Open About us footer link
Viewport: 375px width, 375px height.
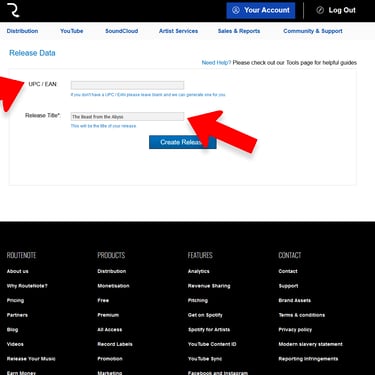click(x=18, y=271)
